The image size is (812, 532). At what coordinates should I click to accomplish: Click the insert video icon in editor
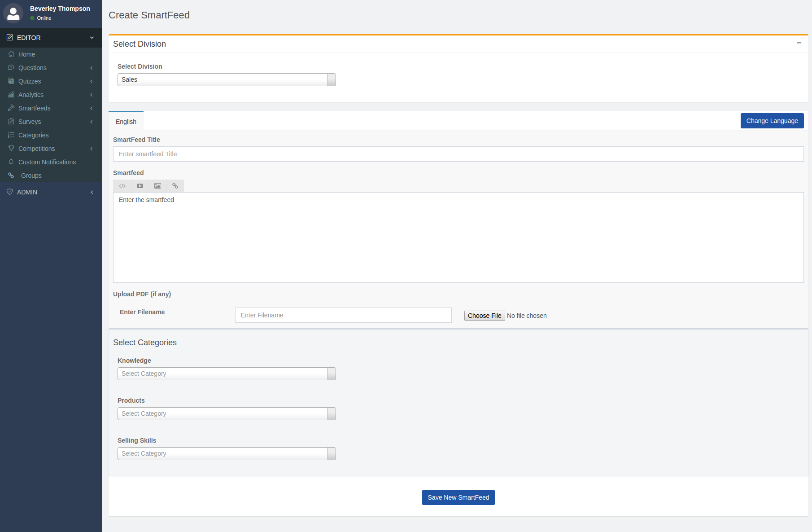(140, 186)
